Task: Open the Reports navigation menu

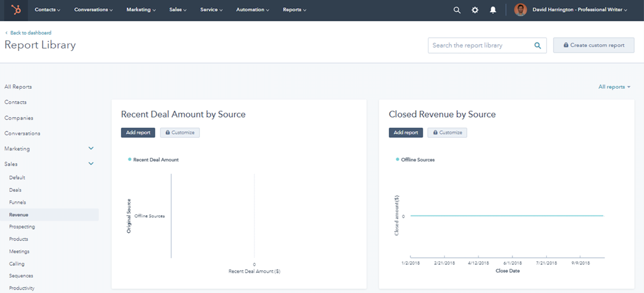Action: [294, 10]
